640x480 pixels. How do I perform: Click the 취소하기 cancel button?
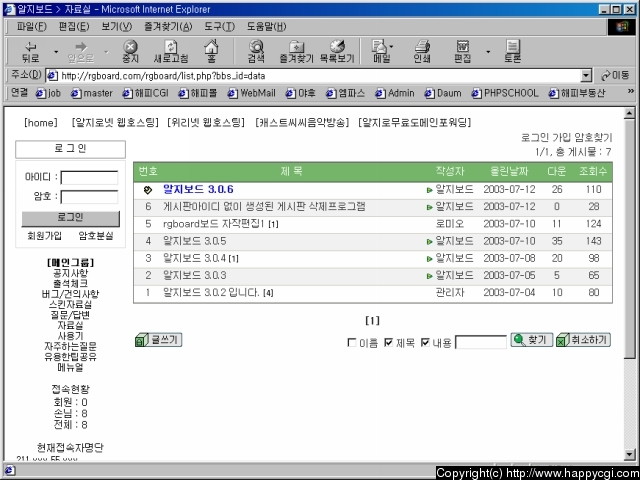click(x=583, y=340)
